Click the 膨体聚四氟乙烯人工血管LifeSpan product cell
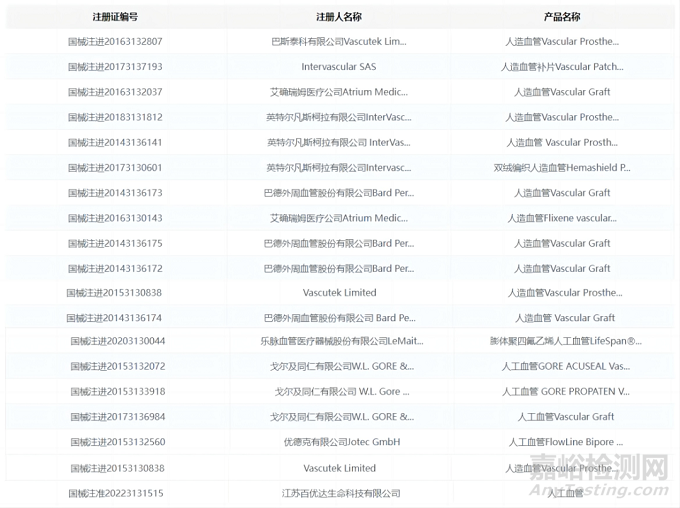The image size is (680, 508). coord(562,342)
